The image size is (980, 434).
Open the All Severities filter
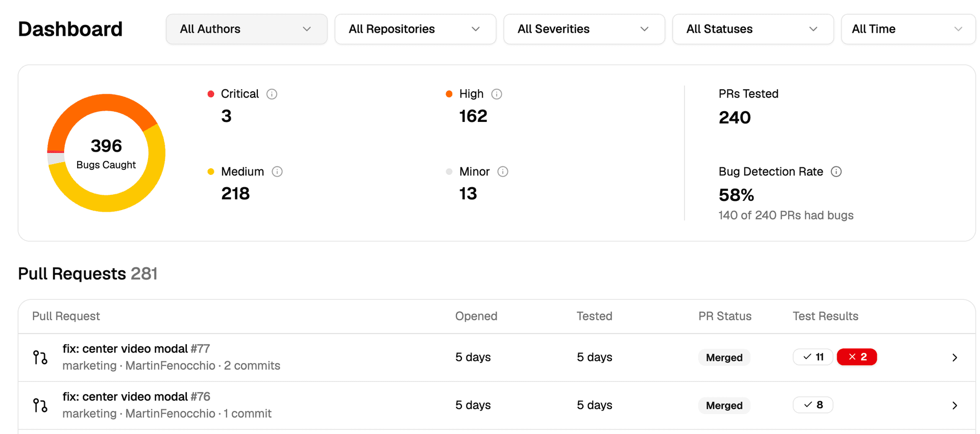point(584,29)
